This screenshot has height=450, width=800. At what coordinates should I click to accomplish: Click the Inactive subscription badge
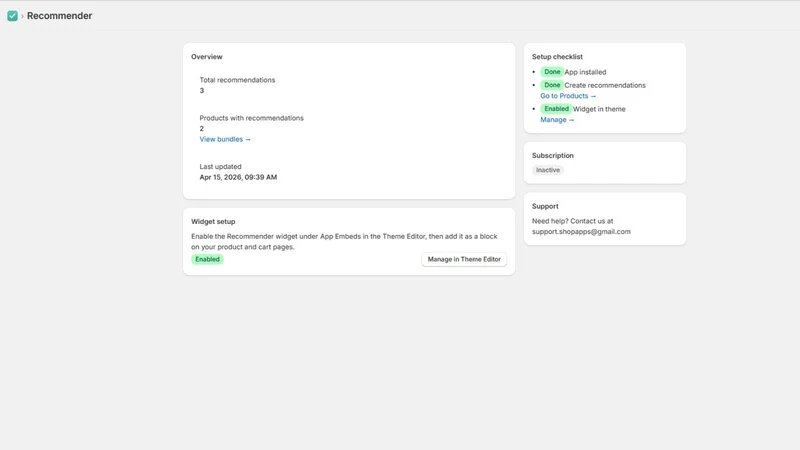pyautogui.click(x=547, y=170)
